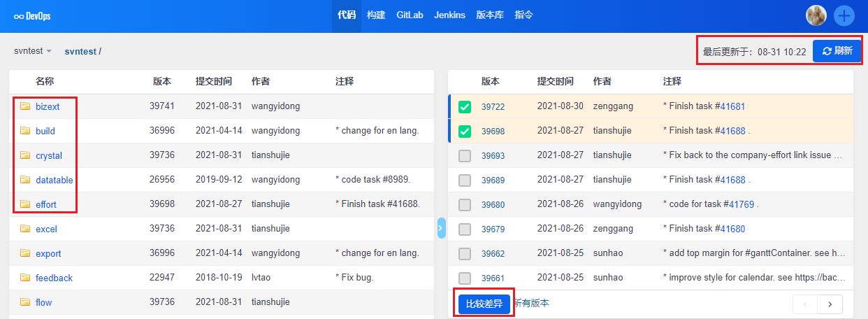868x319 pixels.
Task: Click the build folder icon
Action: coord(25,131)
